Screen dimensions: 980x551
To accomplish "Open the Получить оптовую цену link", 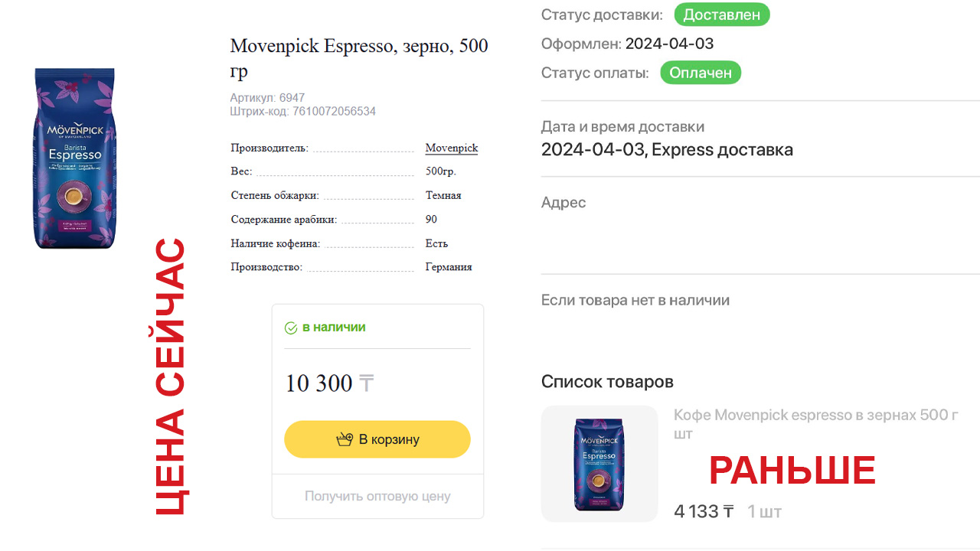I will coord(377,496).
